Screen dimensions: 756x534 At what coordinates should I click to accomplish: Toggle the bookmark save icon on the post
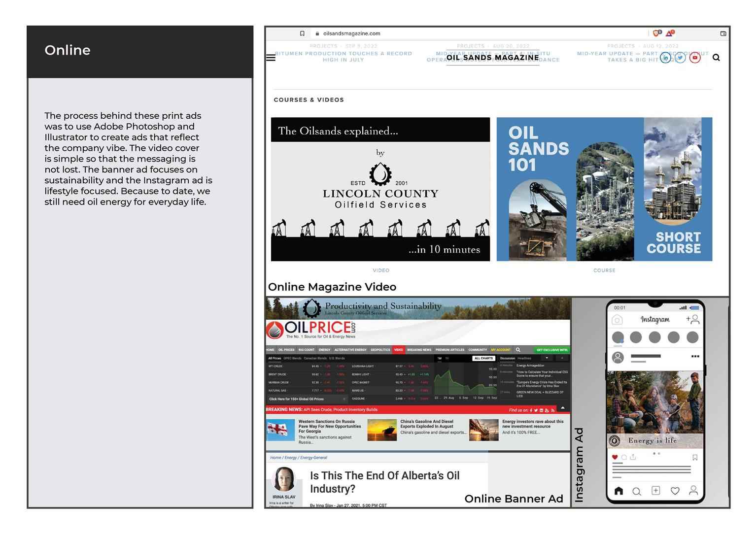click(695, 458)
